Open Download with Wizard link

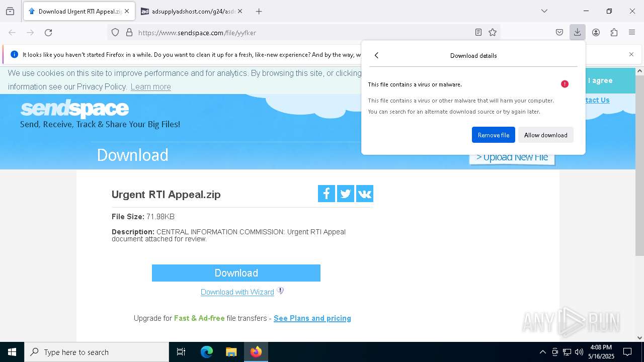(237, 292)
